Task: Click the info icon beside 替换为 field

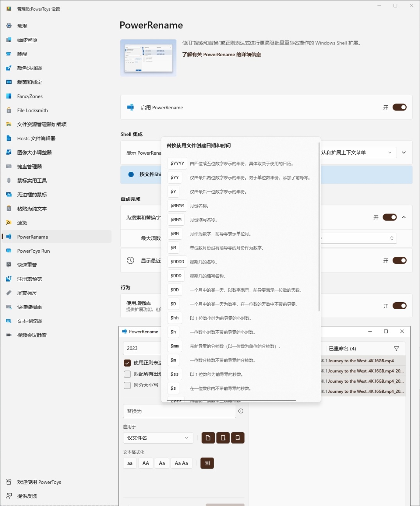Action: (241, 411)
